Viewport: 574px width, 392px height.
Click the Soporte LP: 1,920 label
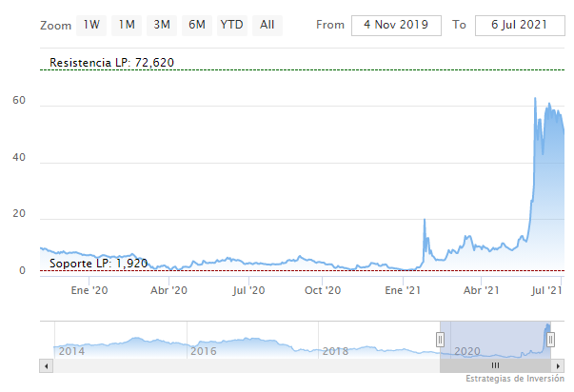99,263
